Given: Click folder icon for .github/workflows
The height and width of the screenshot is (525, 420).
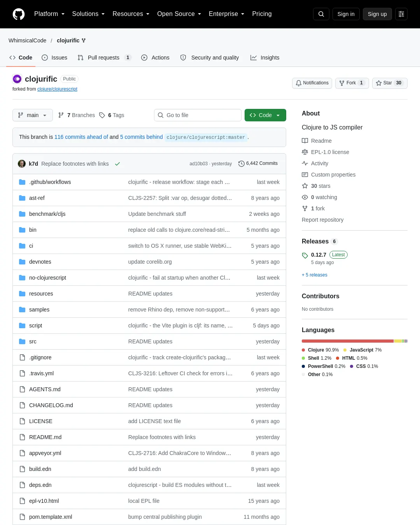Looking at the screenshot, I should [x=22, y=182].
